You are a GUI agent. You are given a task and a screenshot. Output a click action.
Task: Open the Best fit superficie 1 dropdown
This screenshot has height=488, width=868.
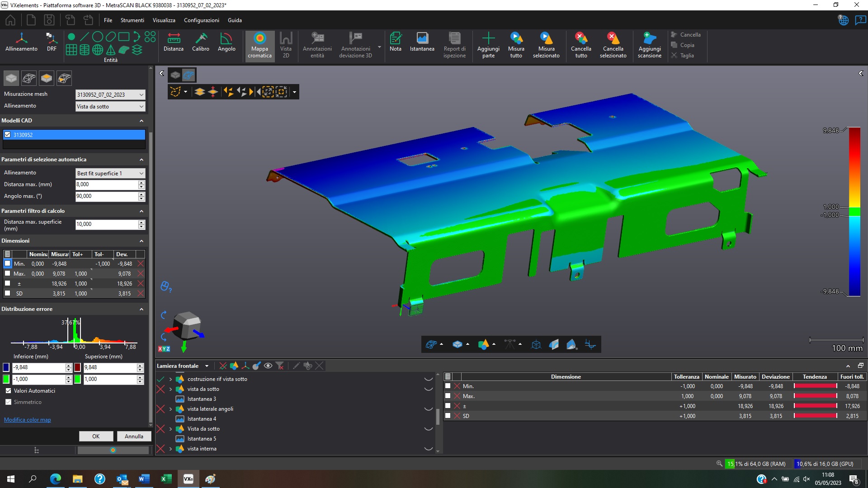point(110,174)
